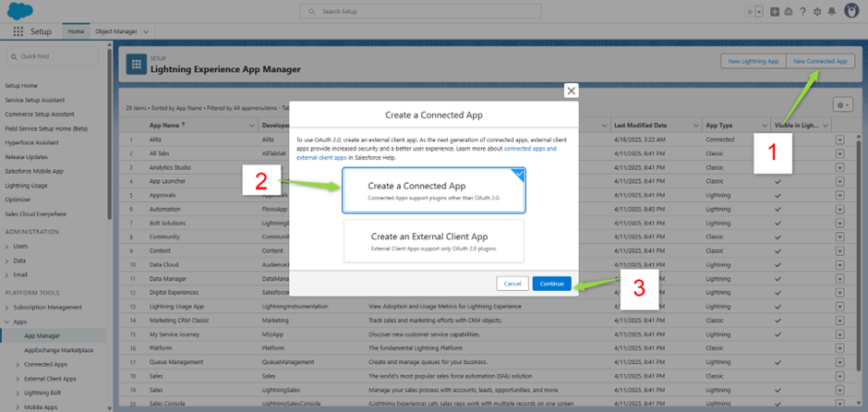Open the Object Manager tab
This screenshot has height=412, width=868.
pyautogui.click(x=116, y=31)
